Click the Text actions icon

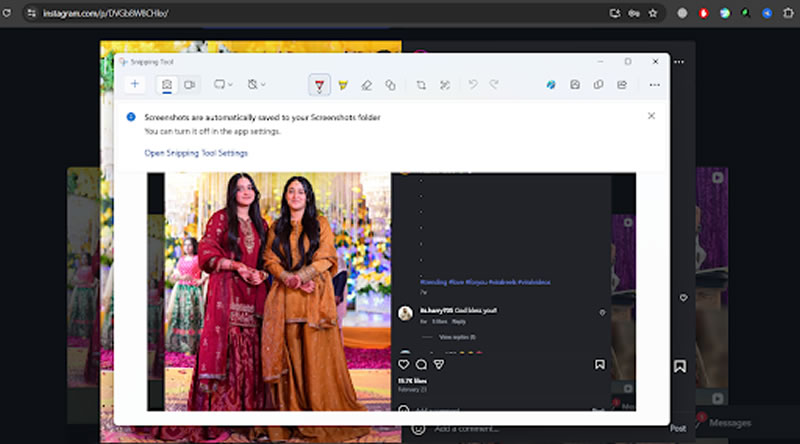[x=445, y=85]
